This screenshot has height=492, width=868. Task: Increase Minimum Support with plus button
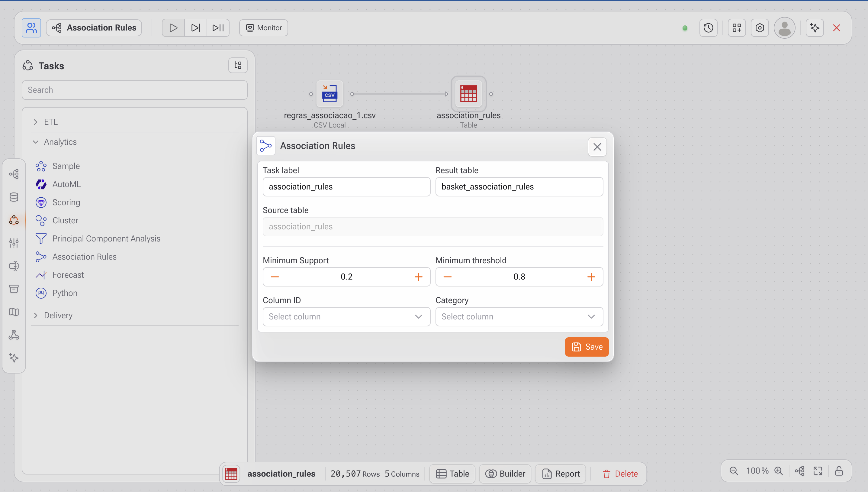click(x=418, y=277)
